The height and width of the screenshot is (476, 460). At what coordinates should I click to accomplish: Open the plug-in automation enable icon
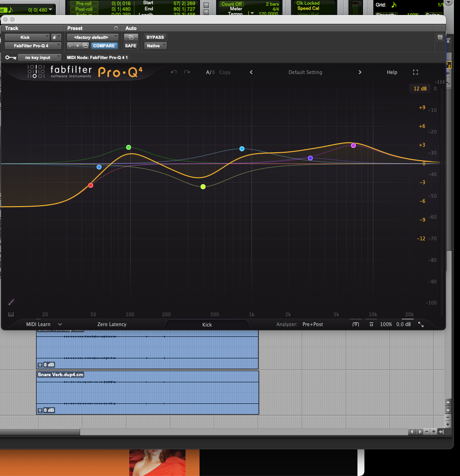click(x=131, y=37)
